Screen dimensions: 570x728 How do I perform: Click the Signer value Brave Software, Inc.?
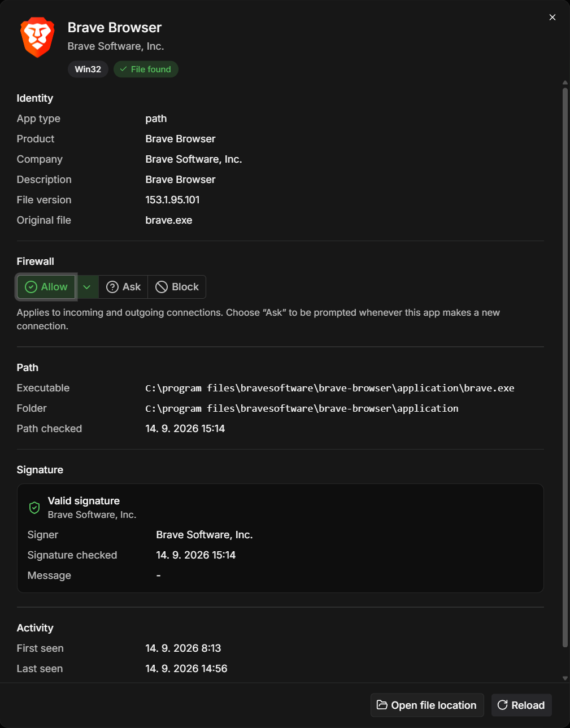[204, 535]
